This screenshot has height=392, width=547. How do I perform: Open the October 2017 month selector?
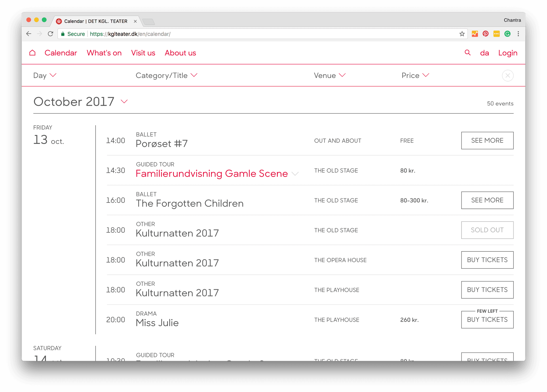coord(124,101)
